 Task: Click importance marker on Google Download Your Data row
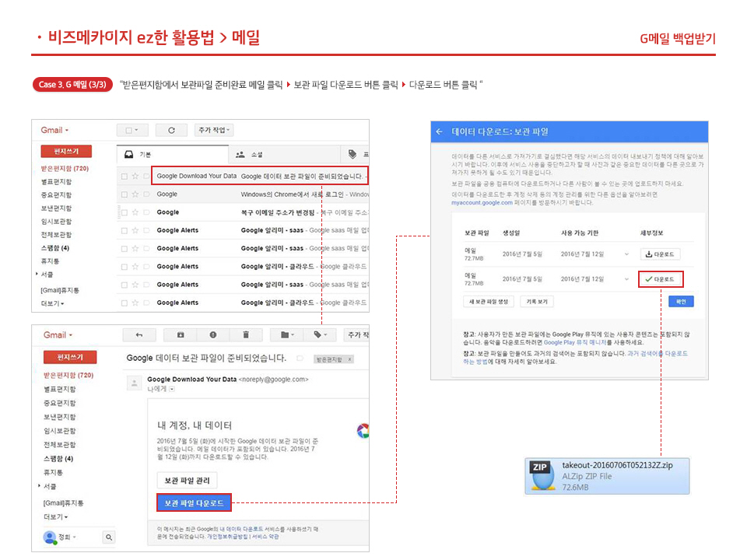pos(146,177)
